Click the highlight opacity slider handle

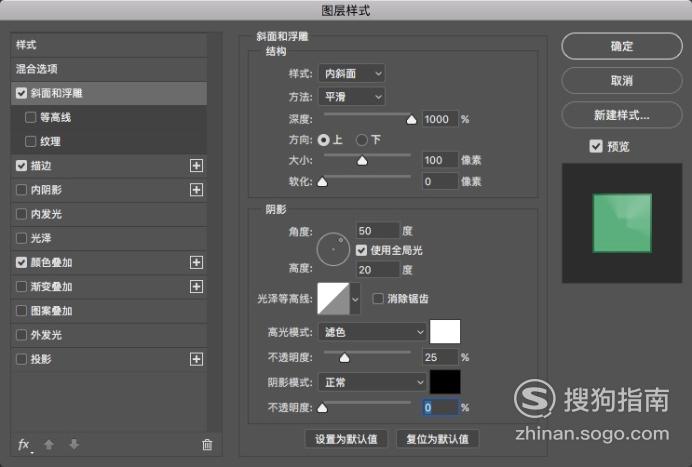(344, 358)
